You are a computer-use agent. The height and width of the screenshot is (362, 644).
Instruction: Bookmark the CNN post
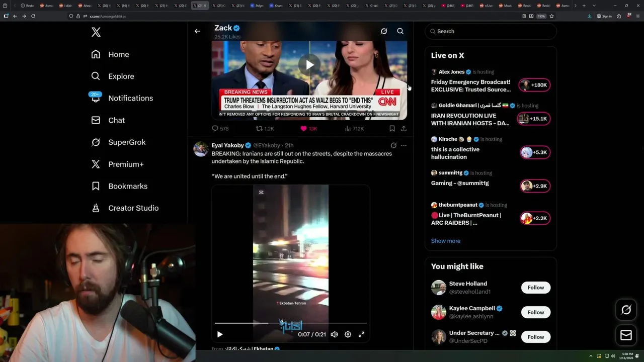[x=392, y=129]
